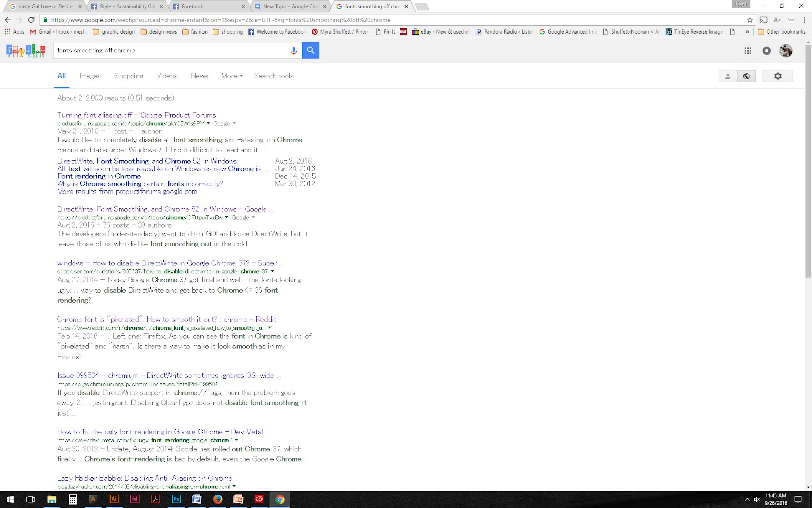812x508 pixels.
Task: Expand arrow beside superuser.com result URL
Action: click(273, 271)
